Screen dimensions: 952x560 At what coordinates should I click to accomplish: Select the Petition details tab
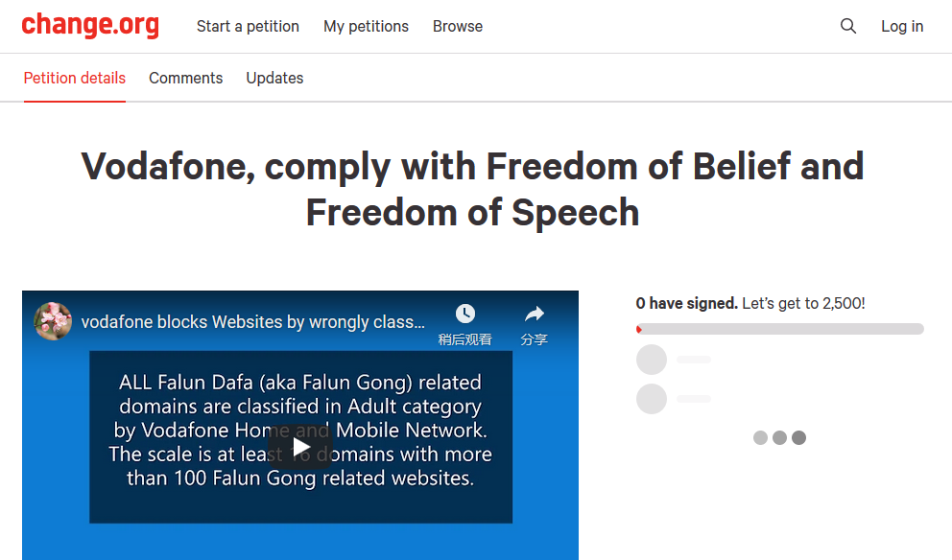point(75,79)
